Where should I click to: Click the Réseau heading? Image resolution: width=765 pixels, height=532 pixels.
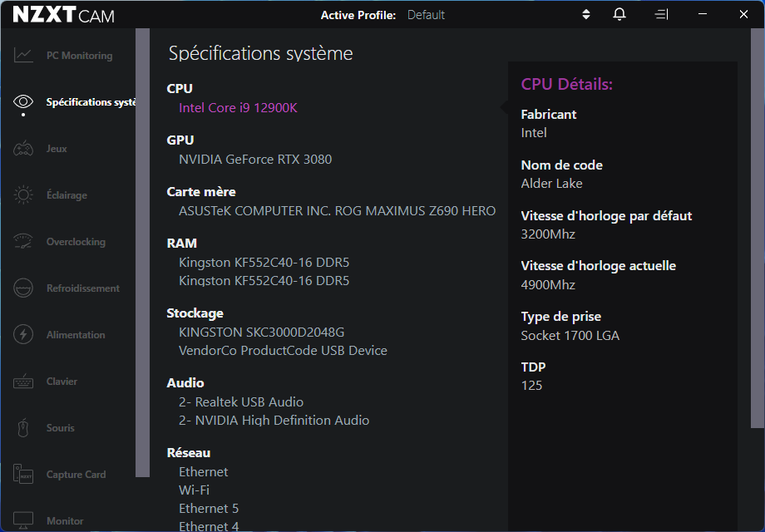click(x=189, y=453)
